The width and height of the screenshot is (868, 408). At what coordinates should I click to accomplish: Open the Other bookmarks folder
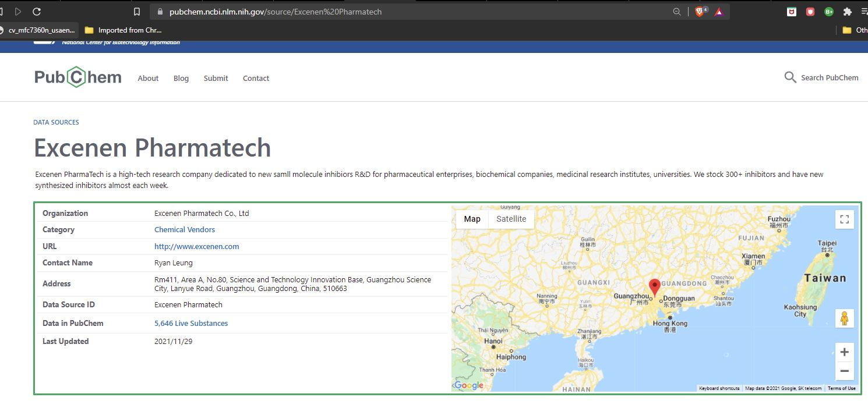[855, 30]
